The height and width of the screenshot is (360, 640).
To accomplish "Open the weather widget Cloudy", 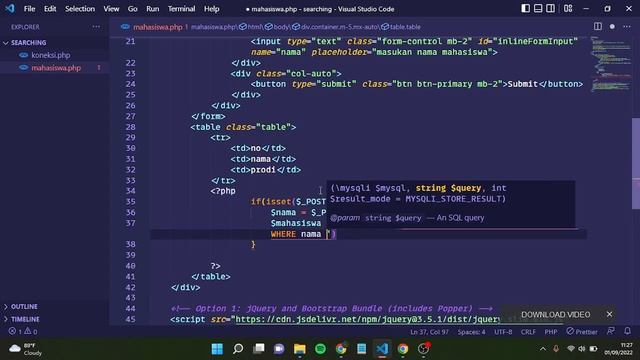I will point(26,349).
